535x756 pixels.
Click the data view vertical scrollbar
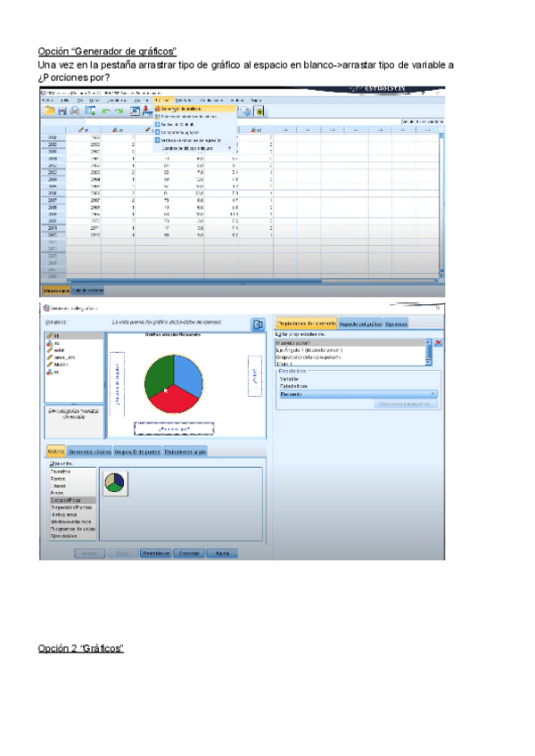440,205
